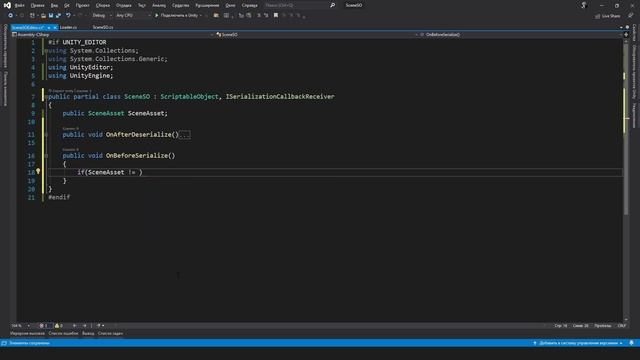Click the Save All toolbar icon

[58, 16]
